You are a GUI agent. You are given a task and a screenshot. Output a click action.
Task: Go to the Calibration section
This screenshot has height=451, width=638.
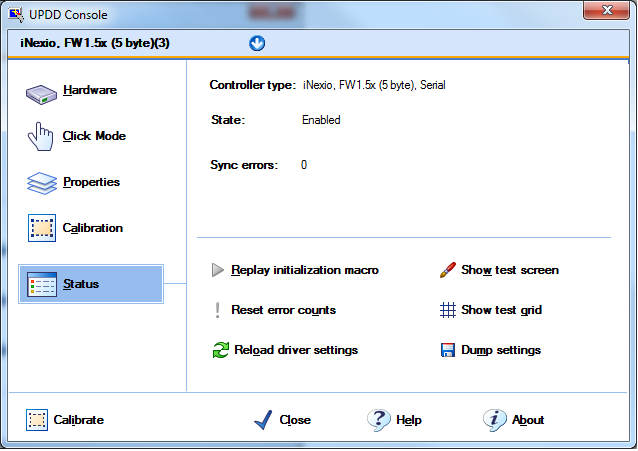pyautogui.click(x=93, y=228)
